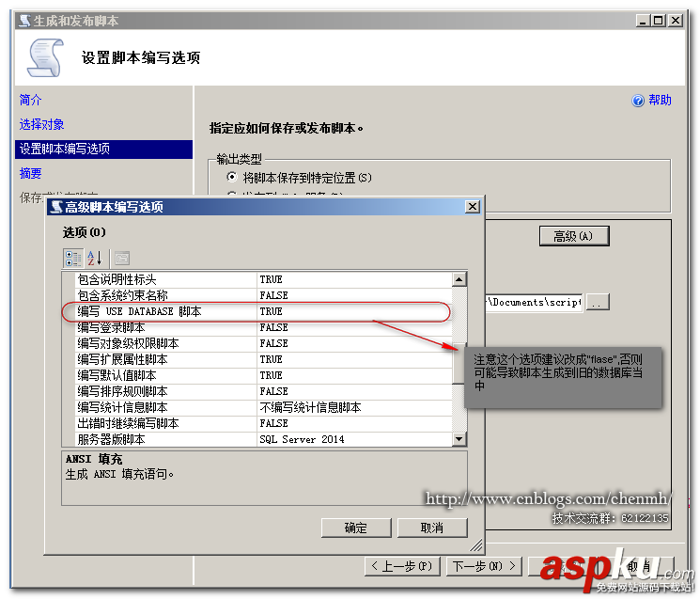Click the SQL Server 2014 value cell
700x599 pixels.
(x=354, y=439)
